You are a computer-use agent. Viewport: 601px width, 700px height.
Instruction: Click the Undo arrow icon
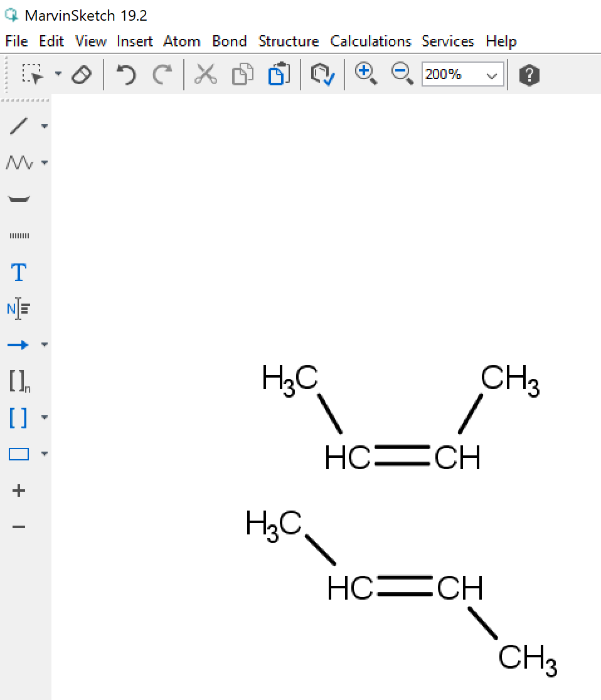click(x=126, y=75)
